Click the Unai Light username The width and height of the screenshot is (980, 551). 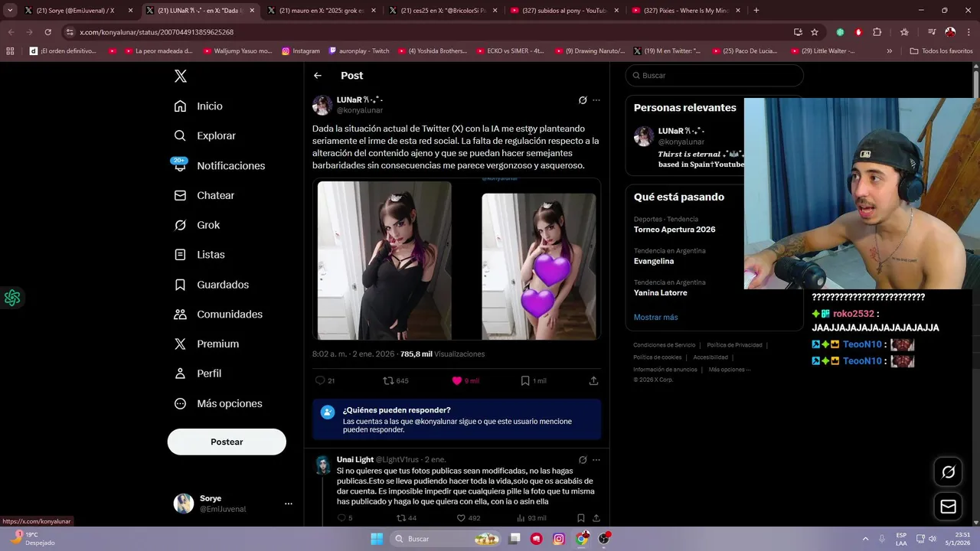(355, 460)
